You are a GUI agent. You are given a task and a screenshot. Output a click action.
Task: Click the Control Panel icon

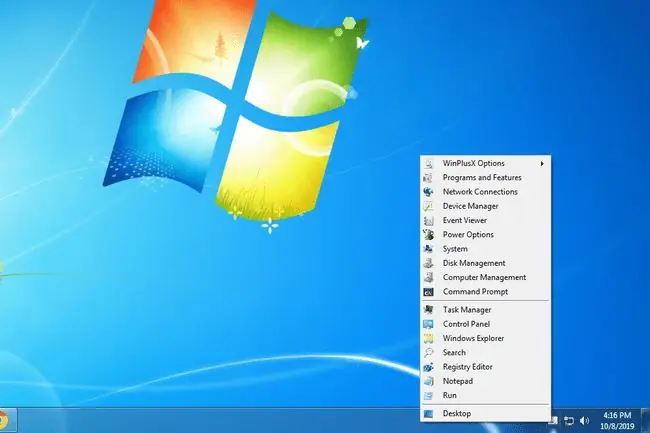click(429, 324)
